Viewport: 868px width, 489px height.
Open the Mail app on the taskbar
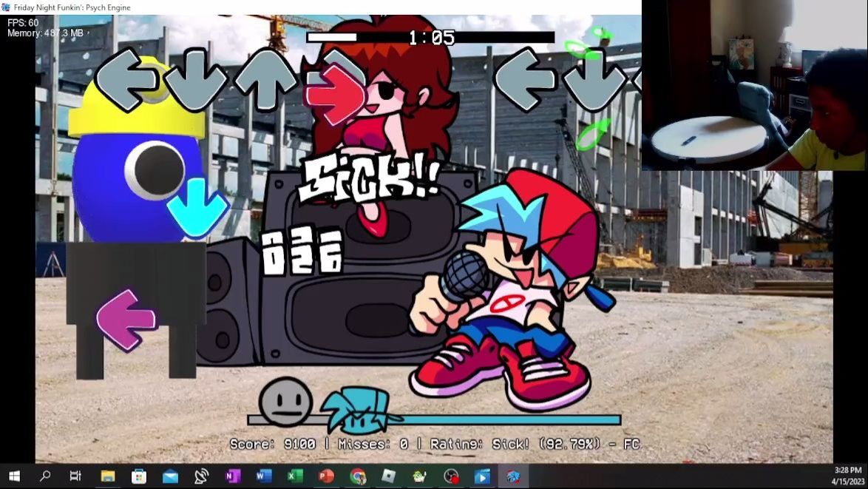pyautogui.click(x=170, y=476)
